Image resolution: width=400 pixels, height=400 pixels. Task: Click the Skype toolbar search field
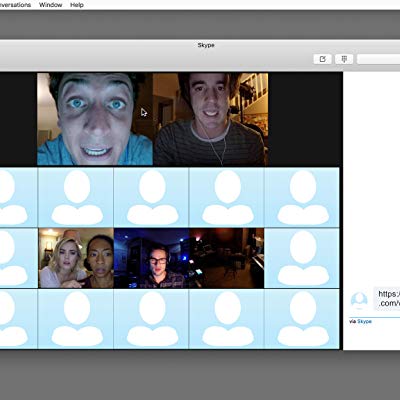[378, 59]
